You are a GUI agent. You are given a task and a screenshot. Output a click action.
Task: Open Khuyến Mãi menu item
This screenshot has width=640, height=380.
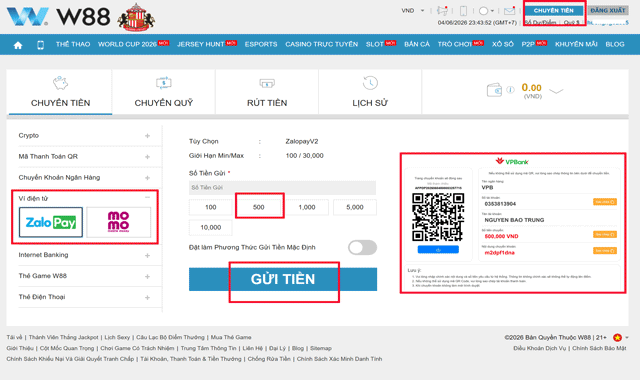[576, 44]
